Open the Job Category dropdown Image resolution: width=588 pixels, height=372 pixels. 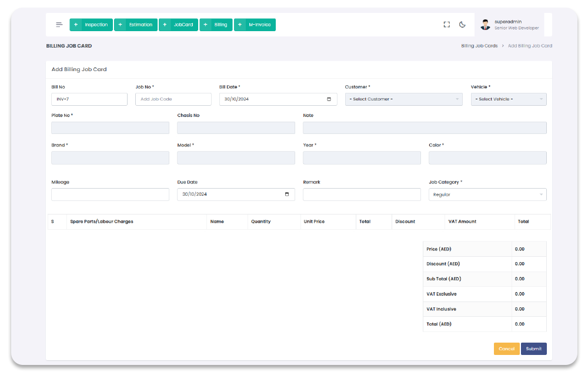coord(487,195)
